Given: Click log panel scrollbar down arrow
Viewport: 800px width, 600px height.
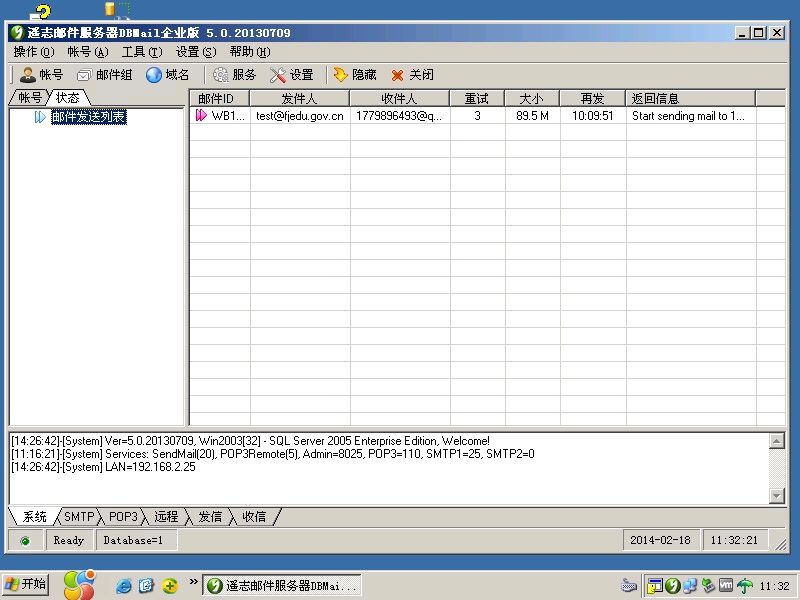Looking at the screenshot, I should [x=777, y=495].
